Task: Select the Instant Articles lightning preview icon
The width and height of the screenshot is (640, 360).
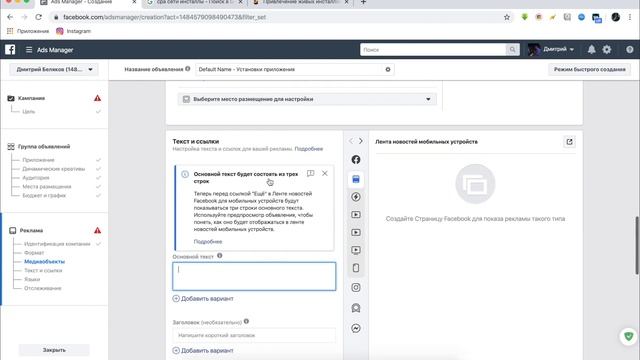Action: (356, 197)
